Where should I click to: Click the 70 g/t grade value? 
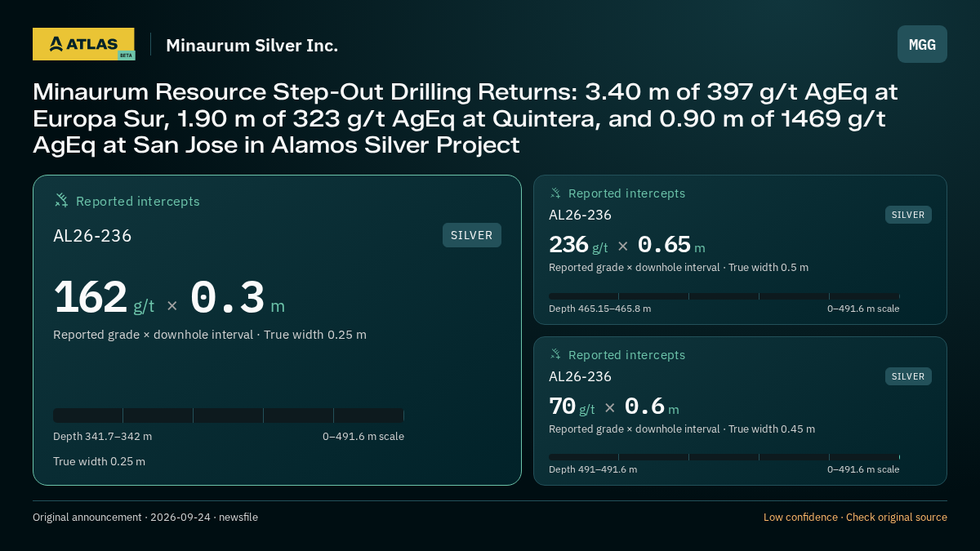(572, 407)
